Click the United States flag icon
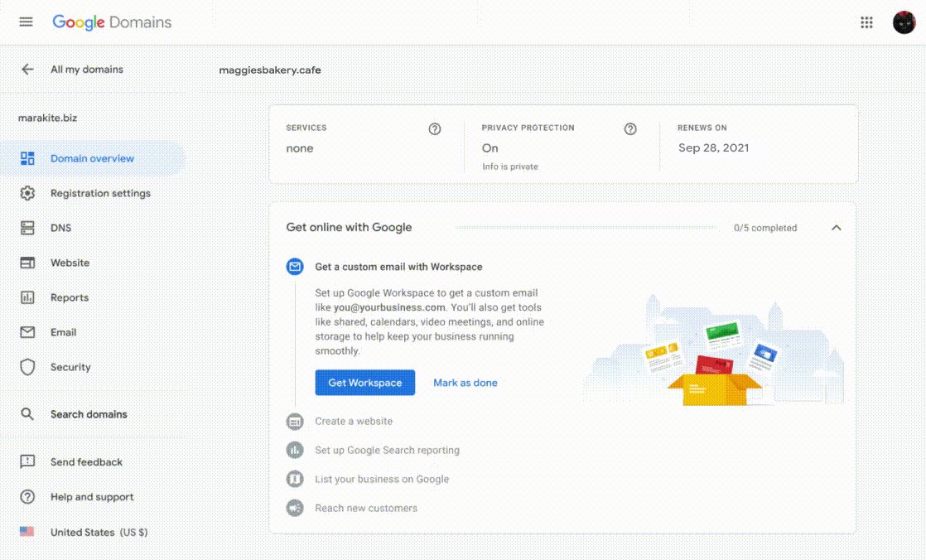926x560 pixels. 27,532
